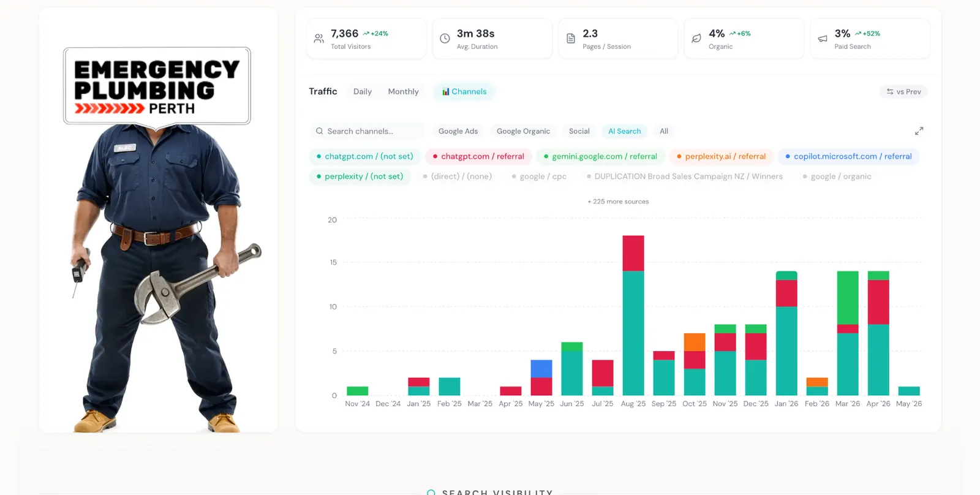Click the Organic leaf icon
Image resolution: width=980 pixels, height=495 pixels.
696,39
